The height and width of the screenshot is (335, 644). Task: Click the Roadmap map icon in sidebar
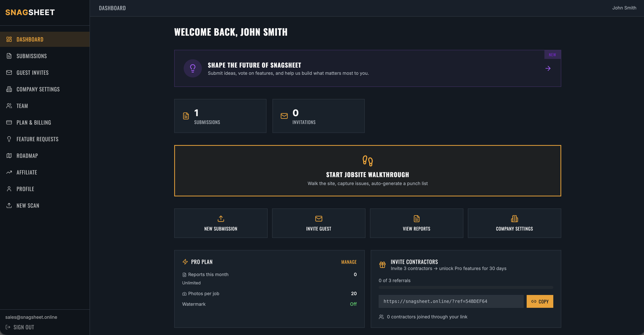9,156
